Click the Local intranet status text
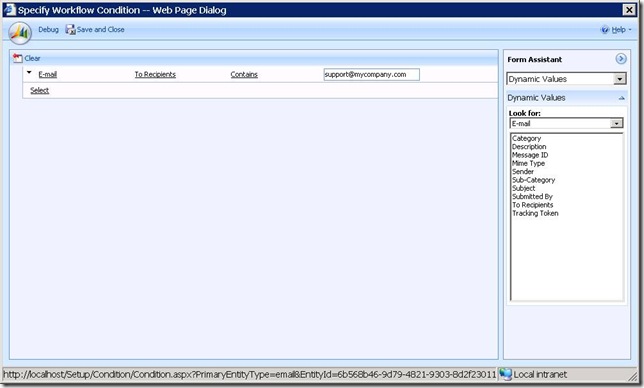Viewport: 644px width, 388px height. coord(540,374)
